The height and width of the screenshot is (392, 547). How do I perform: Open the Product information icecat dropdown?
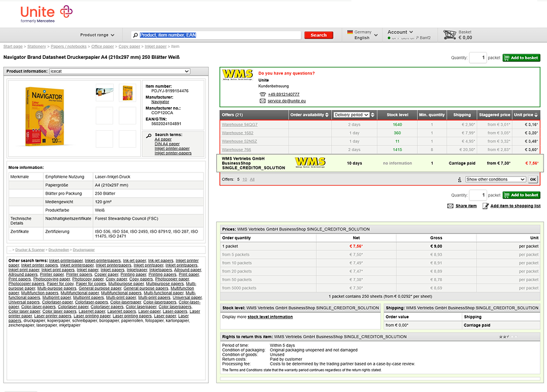(119, 71)
